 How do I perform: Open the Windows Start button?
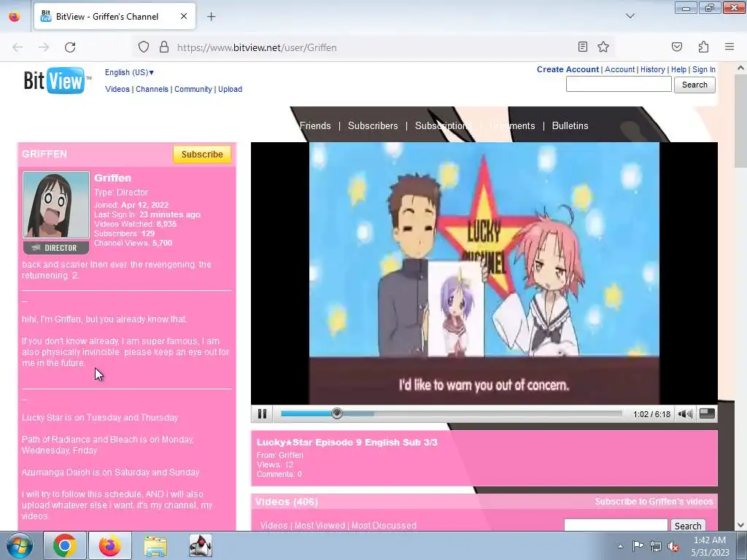click(x=20, y=545)
